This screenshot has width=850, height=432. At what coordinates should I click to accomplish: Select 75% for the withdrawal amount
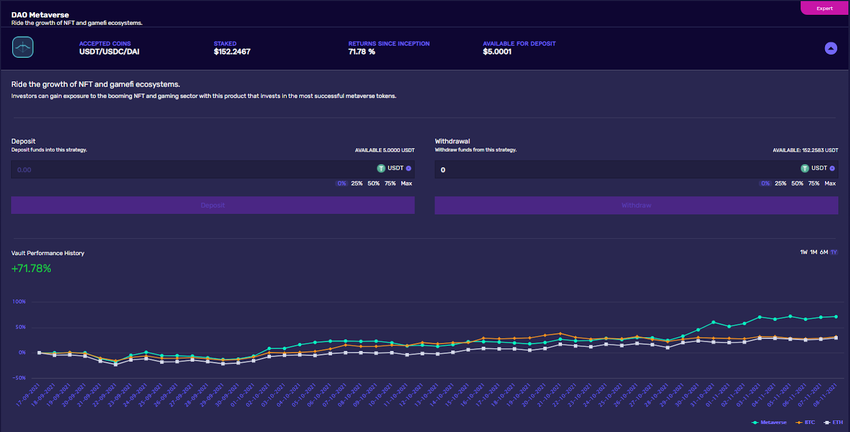tap(813, 184)
